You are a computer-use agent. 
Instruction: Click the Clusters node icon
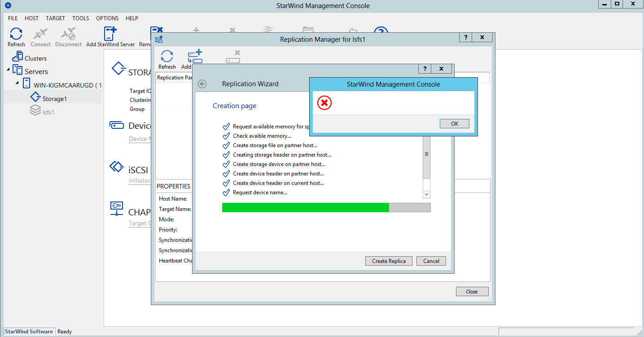click(18, 57)
